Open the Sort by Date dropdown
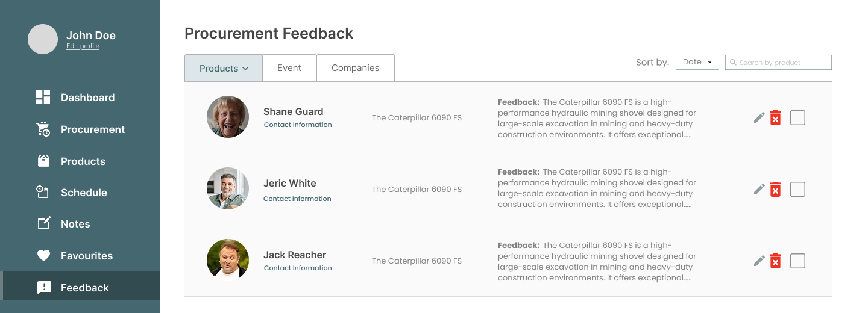The width and height of the screenshot is (868, 313). coord(697,62)
